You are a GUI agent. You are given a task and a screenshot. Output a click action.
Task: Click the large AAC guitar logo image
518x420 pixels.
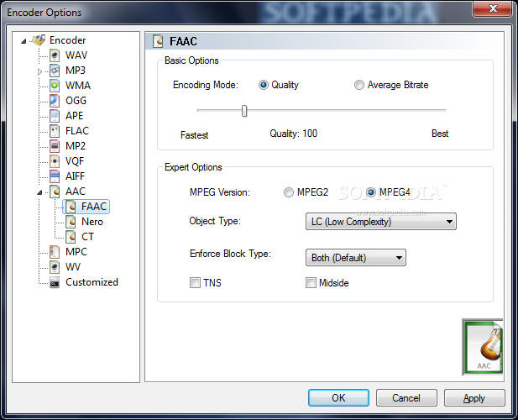[x=483, y=347]
